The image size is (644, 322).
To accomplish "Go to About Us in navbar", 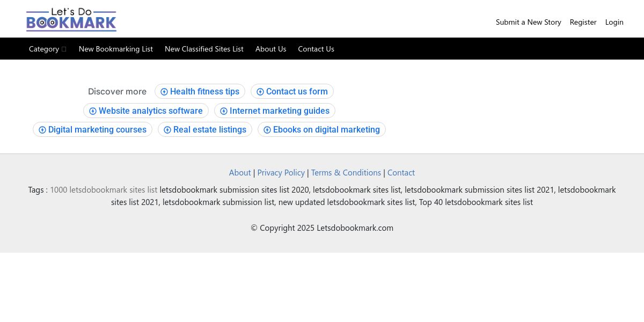I will tap(271, 49).
